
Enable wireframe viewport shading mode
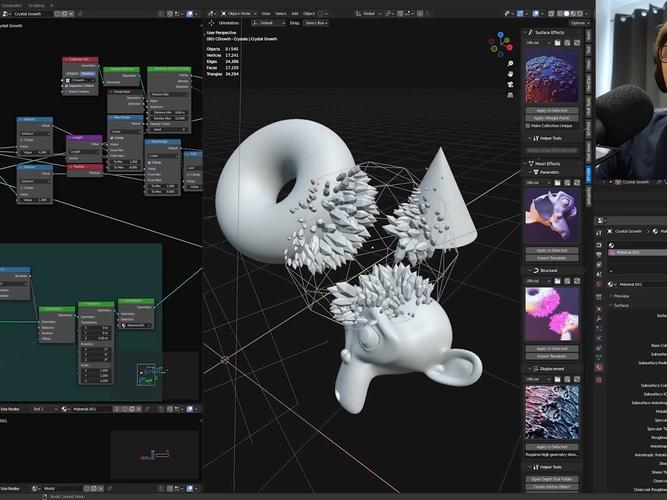point(560,14)
